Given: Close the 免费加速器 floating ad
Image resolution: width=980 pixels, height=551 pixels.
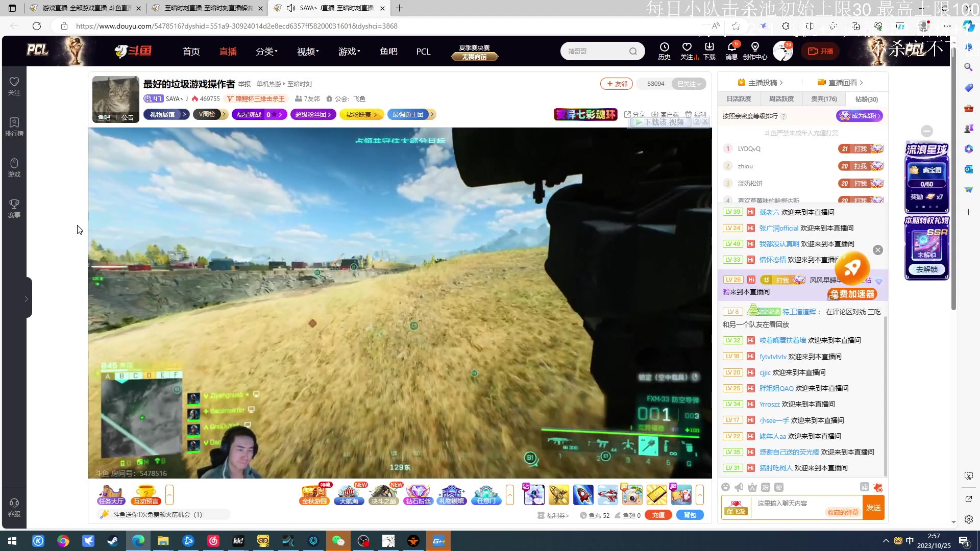Looking at the screenshot, I should click(x=878, y=250).
